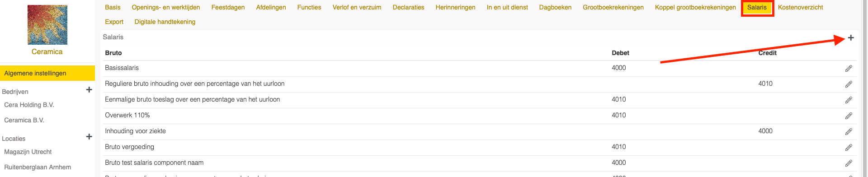This screenshot has width=868, height=177.
Task: Go to the Digitale handtekening tab
Action: (x=165, y=22)
